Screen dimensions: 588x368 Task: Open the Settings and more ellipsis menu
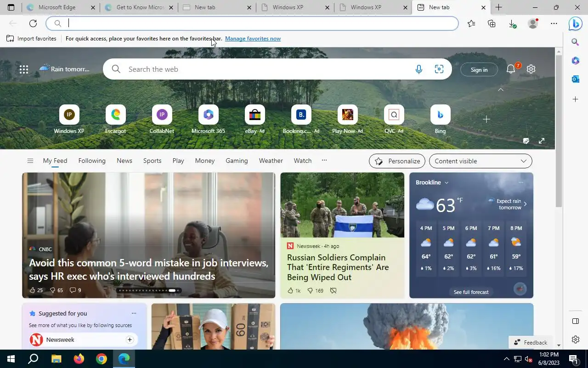[x=554, y=23]
